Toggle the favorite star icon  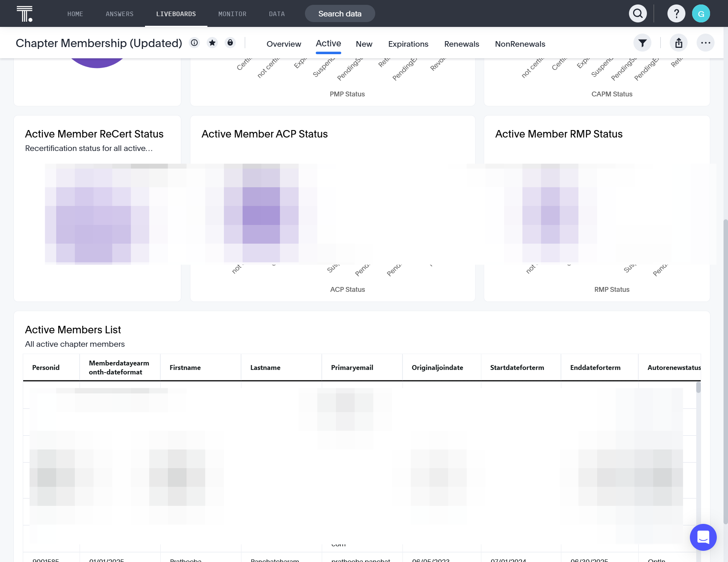click(212, 43)
